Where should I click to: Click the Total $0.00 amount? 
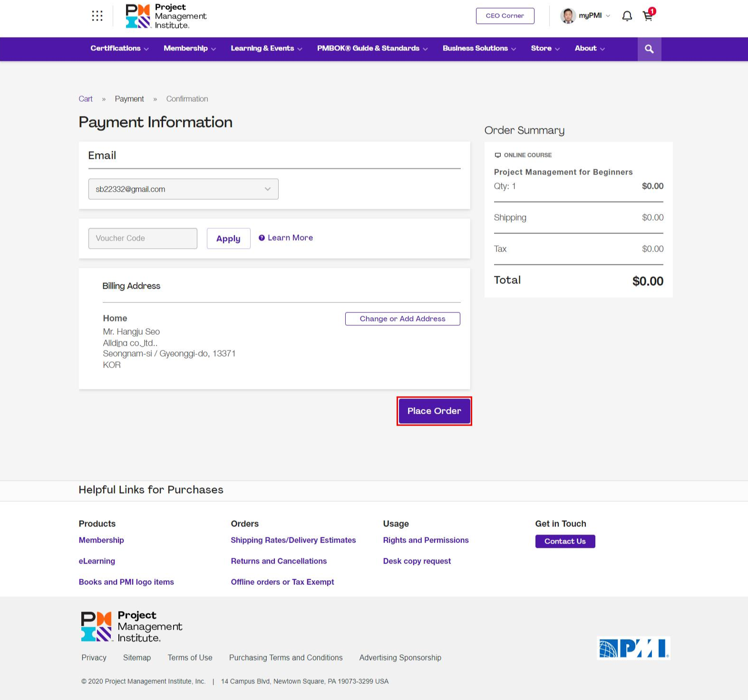point(648,281)
